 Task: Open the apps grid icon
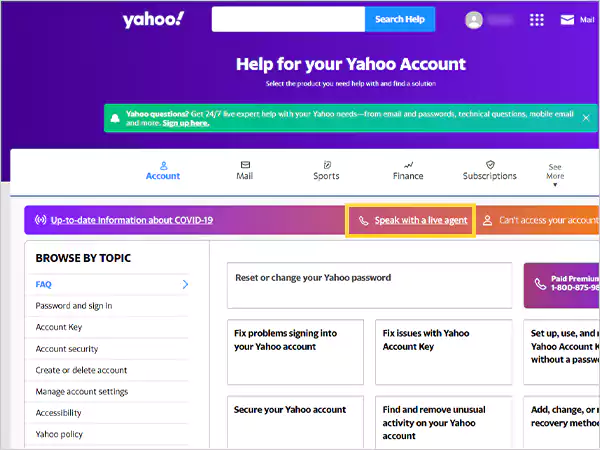tap(536, 20)
